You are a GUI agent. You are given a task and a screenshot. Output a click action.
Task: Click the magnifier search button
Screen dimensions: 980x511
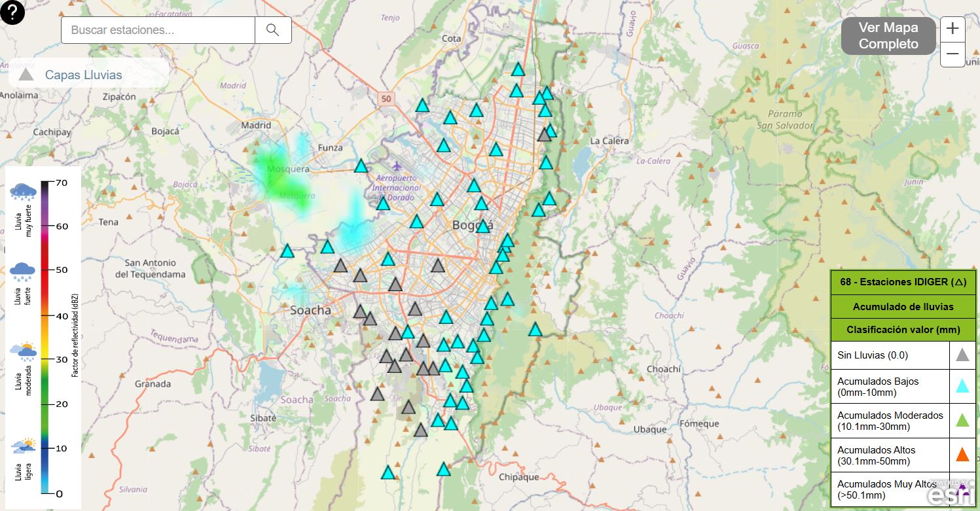273,30
